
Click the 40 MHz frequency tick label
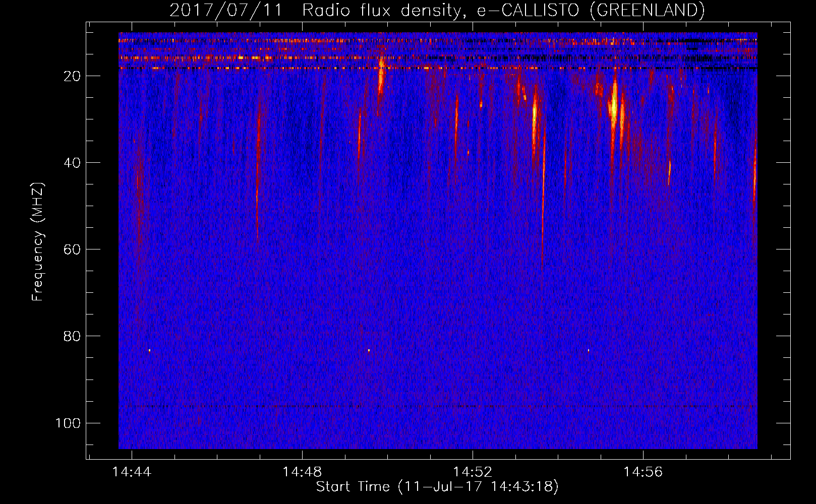72,163
